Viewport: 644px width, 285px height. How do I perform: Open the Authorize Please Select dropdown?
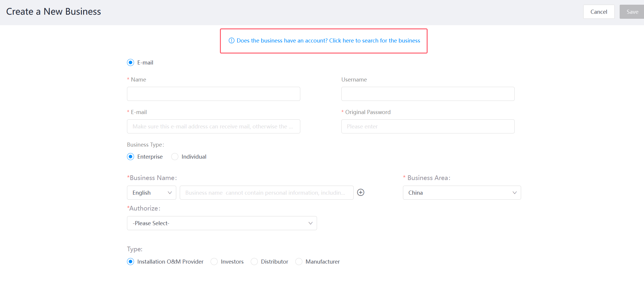(x=222, y=223)
